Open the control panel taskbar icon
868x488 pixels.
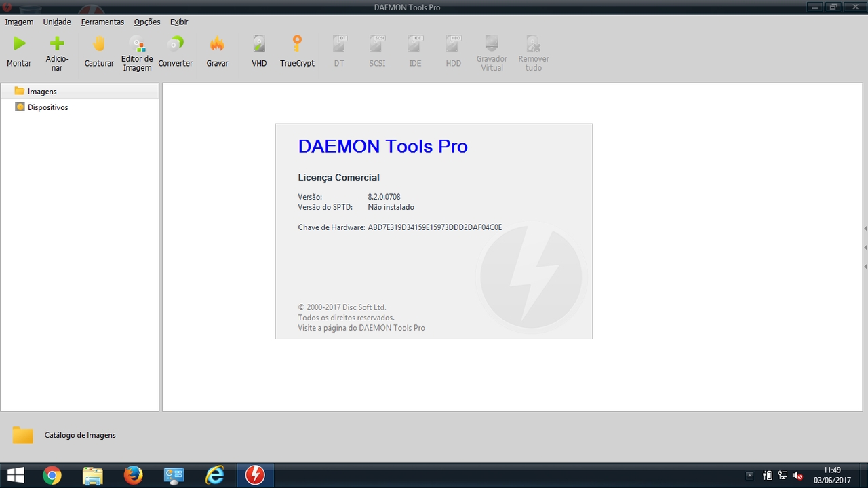pos(174,475)
